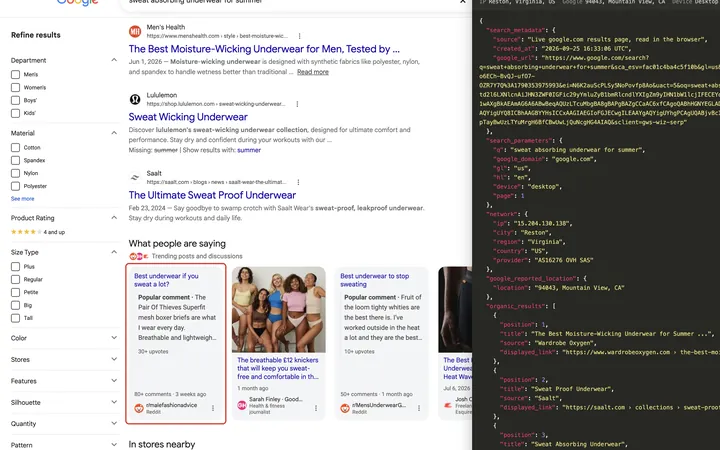This screenshot has height=450, width=720.
Task: Click "Wardrobe Oxygen" source value in JSON
Action: click(x=565, y=343)
